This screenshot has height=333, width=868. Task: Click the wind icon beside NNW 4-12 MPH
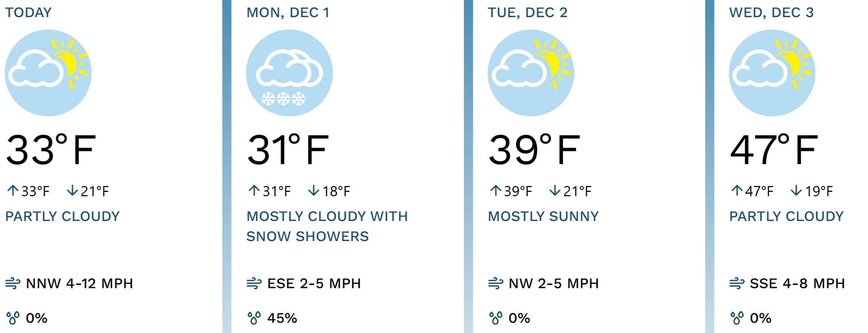click(13, 283)
